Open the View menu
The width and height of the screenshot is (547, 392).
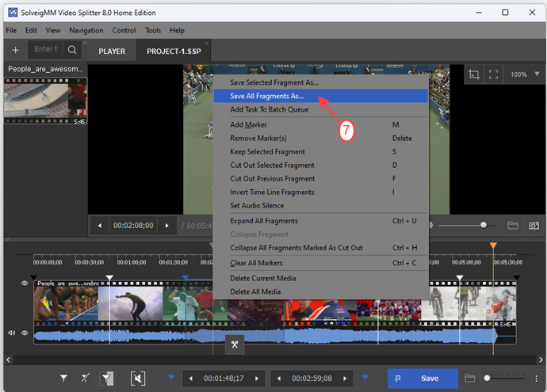click(x=53, y=30)
